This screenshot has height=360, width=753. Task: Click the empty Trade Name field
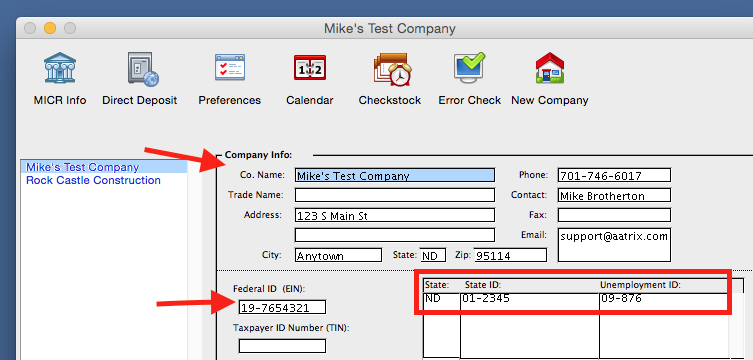point(395,195)
